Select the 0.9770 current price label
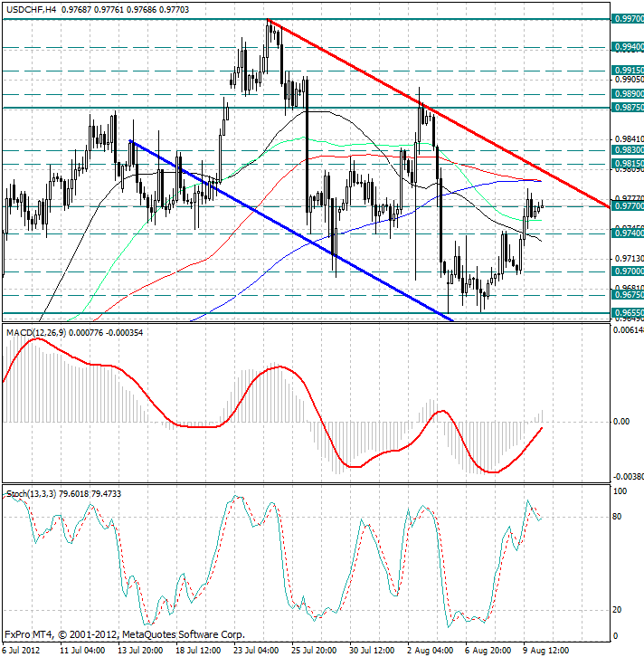Viewport: 644px width, 657px height. point(628,206)
